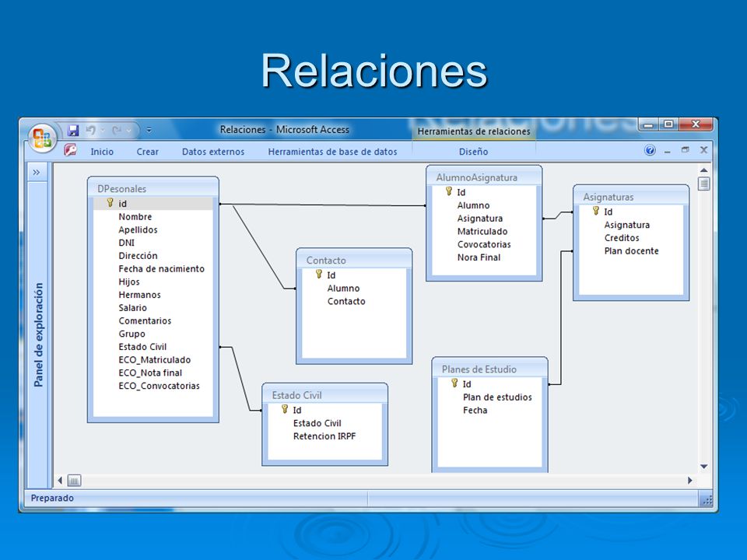Switch to Datos externos tab
The image size is (747, 560).
(x=213, y=152)
